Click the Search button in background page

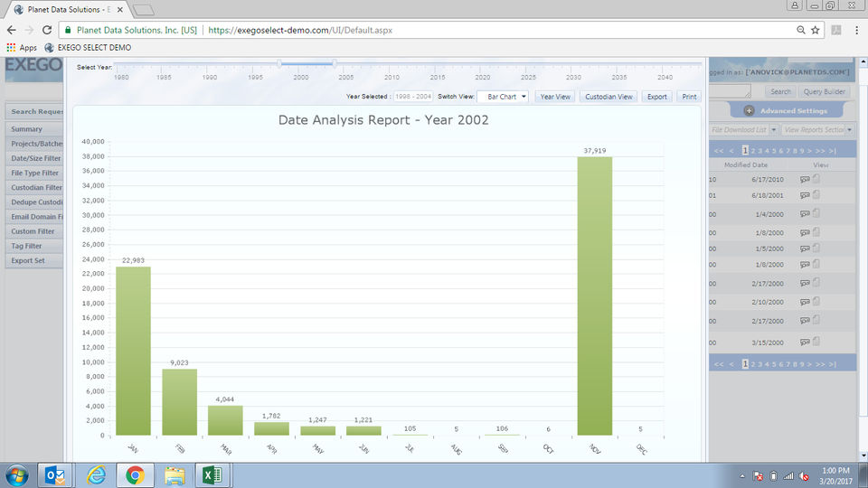(x=780, y=92)
